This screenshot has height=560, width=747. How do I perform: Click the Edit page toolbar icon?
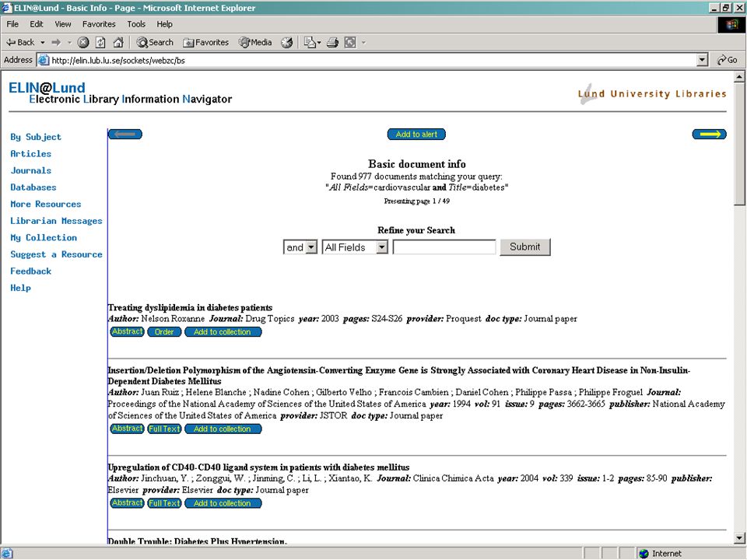click(350, 42)
